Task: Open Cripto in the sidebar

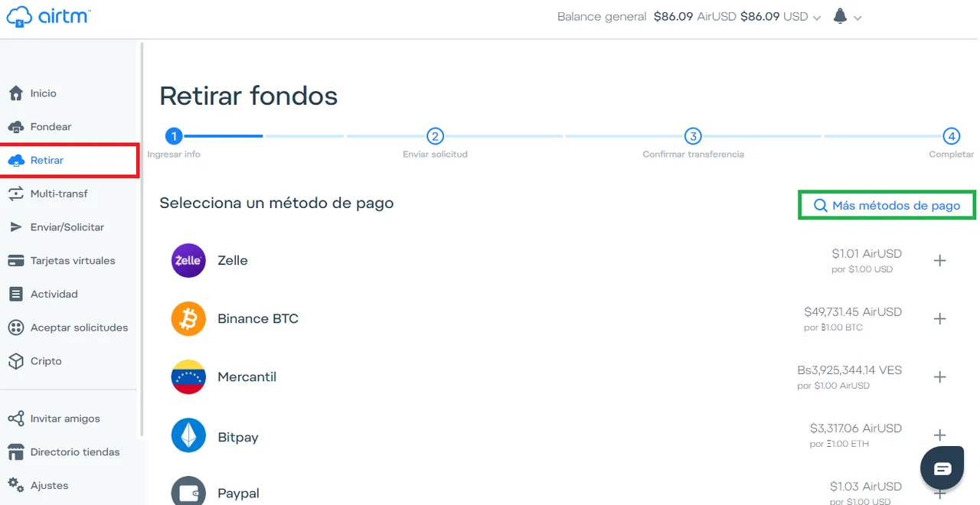Action: pyautogui.click(x=46, y=361)
